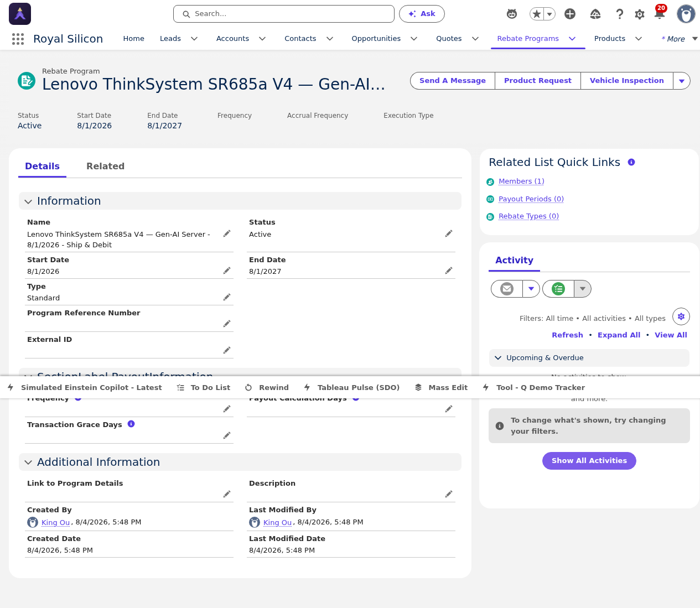Go to the Home tab
700x608 pixels.
[x=133, y=39]
